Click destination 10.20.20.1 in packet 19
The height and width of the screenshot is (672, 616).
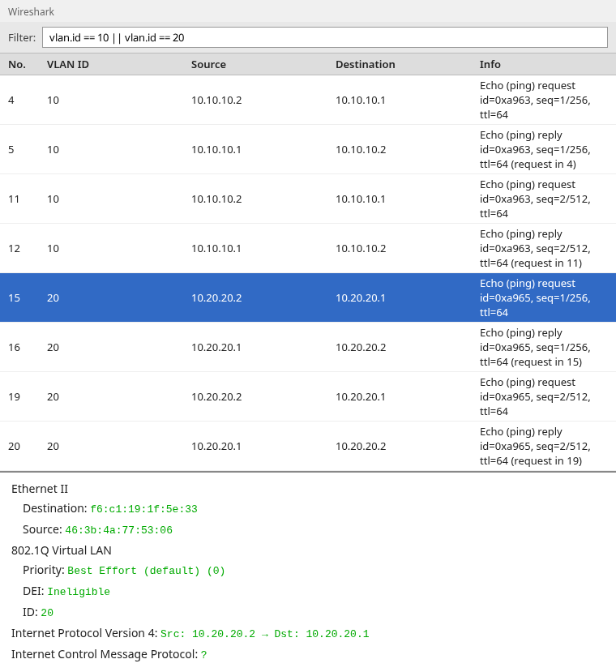(361, 397)
